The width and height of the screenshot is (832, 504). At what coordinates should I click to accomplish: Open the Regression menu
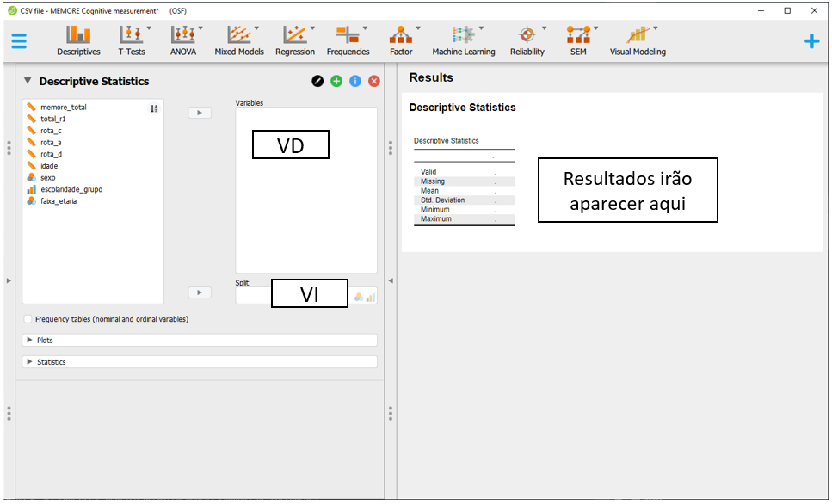tap(295, 40)
